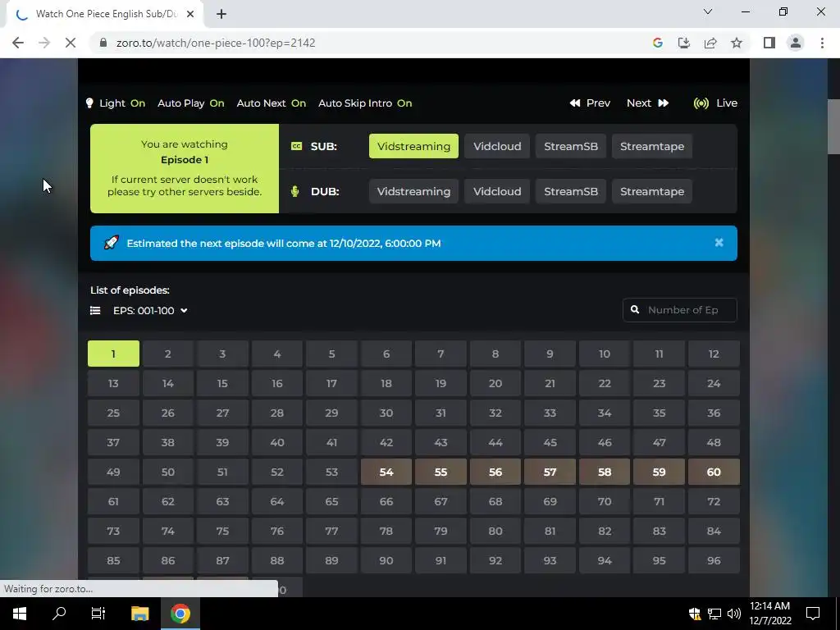Select SUB StreamSB server
The height and width of the screenshot is (630, 840).
coord(571,146)
